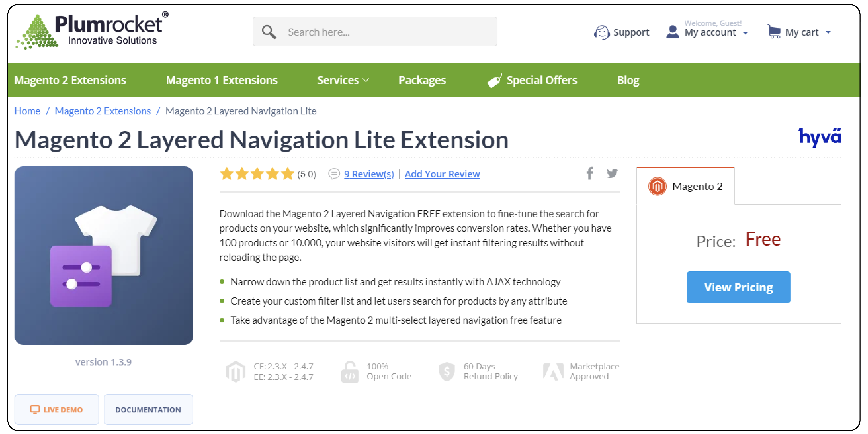Image resolution: width=868 pixels, height=434 pixels.
Task: Select the Magento 2 pricing tab
Action: 685,186
